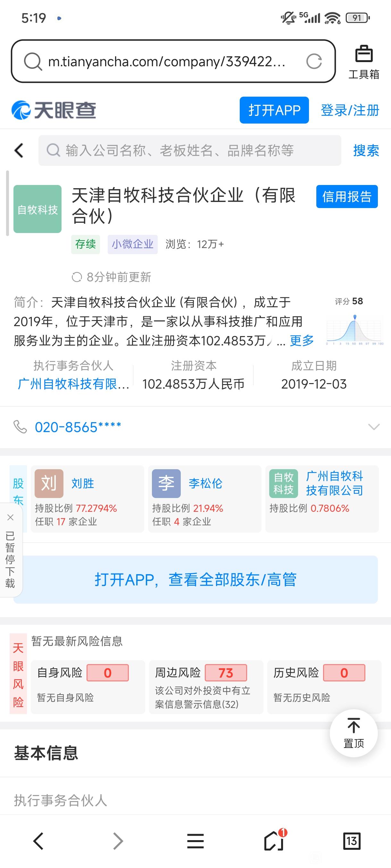
Task: Tap the 登录/注册 link
Action: pyautogui.click(x=350, y=110)
